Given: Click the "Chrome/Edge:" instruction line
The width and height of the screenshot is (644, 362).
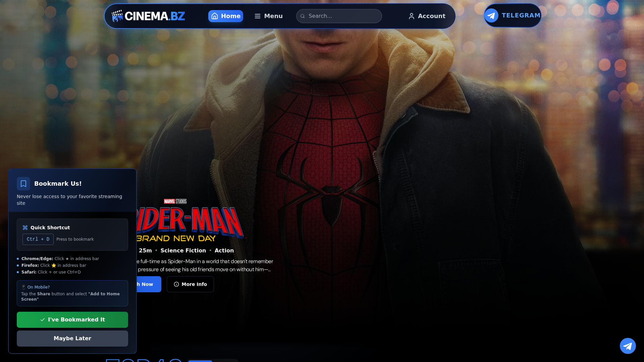Looking at the screenshot, I should [60, 259].
